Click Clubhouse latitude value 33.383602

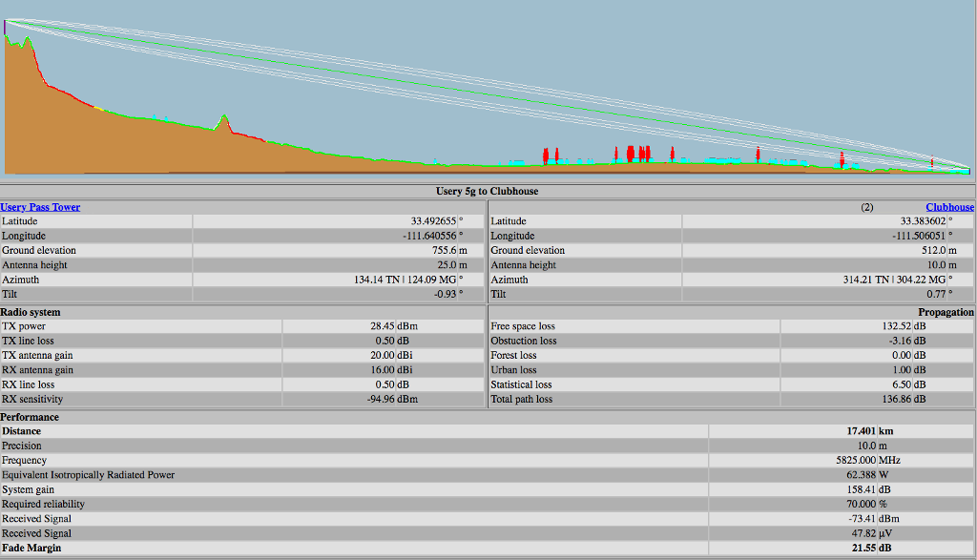[924, 221]
